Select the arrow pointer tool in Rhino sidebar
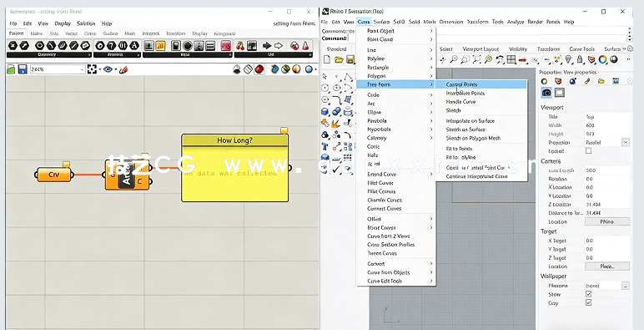Image resolution: width=644 pixels, height=330 pixels. pyautogui.click(x=325, y=77)
